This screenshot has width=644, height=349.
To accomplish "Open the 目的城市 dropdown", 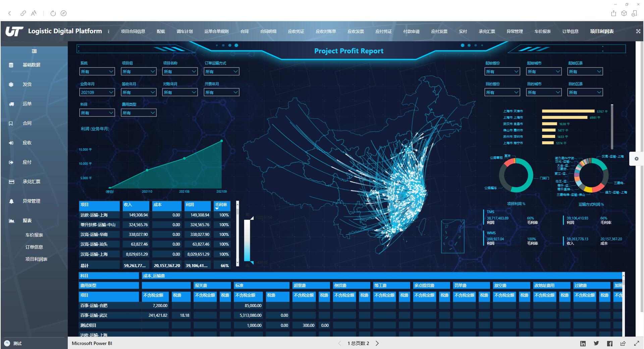I will pyautogui.click(x=544, y=92).
